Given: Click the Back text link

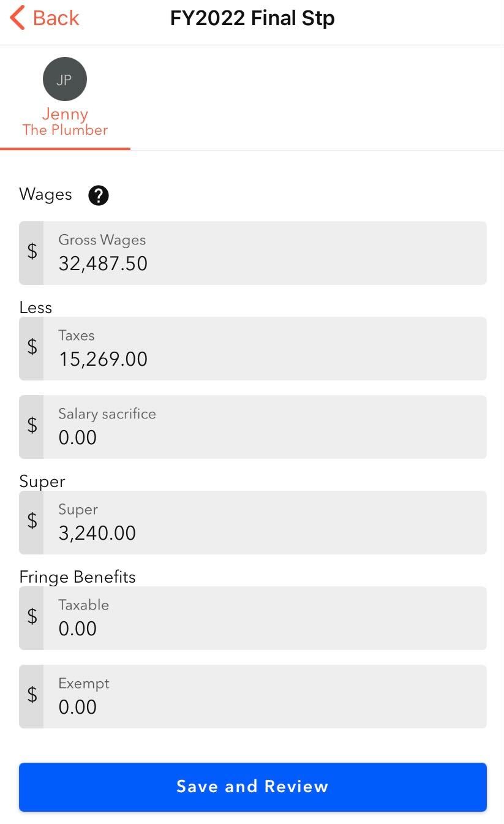Looking at the screenshot, I should (x=56, y=18).
